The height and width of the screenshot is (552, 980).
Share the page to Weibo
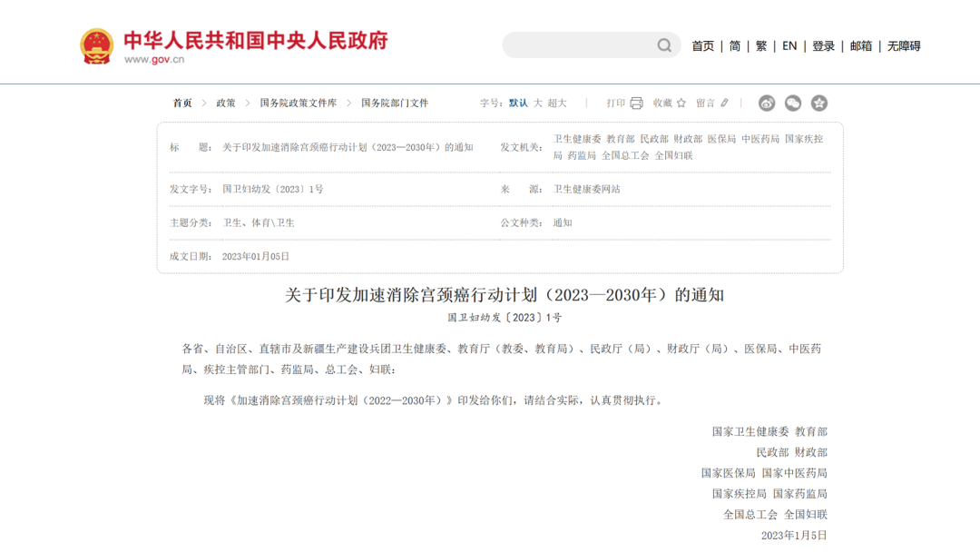point(767,103)
